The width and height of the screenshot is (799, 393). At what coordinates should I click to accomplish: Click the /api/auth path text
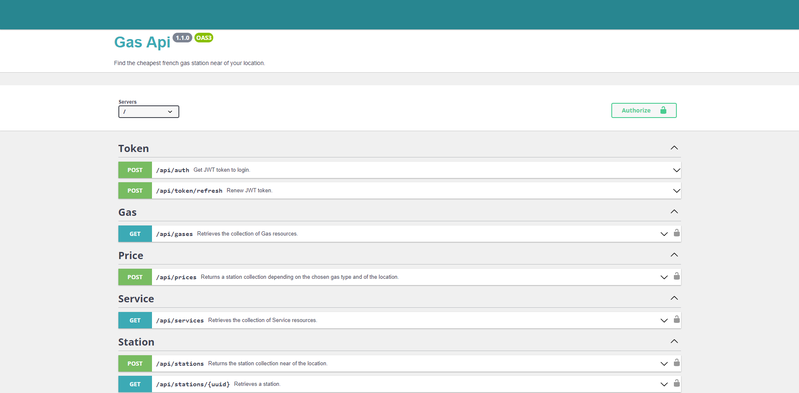pyautogui.click(x=173, y=170)
